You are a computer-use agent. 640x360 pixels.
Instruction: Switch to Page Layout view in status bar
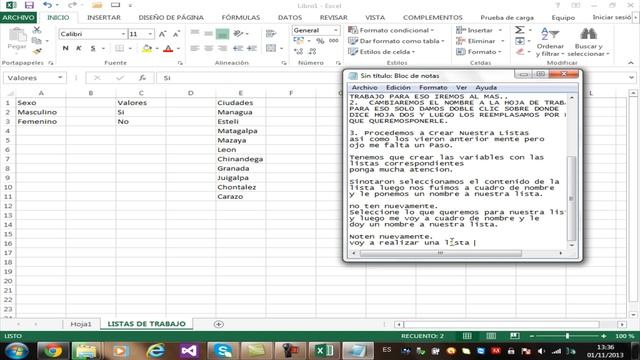point(491,336)
